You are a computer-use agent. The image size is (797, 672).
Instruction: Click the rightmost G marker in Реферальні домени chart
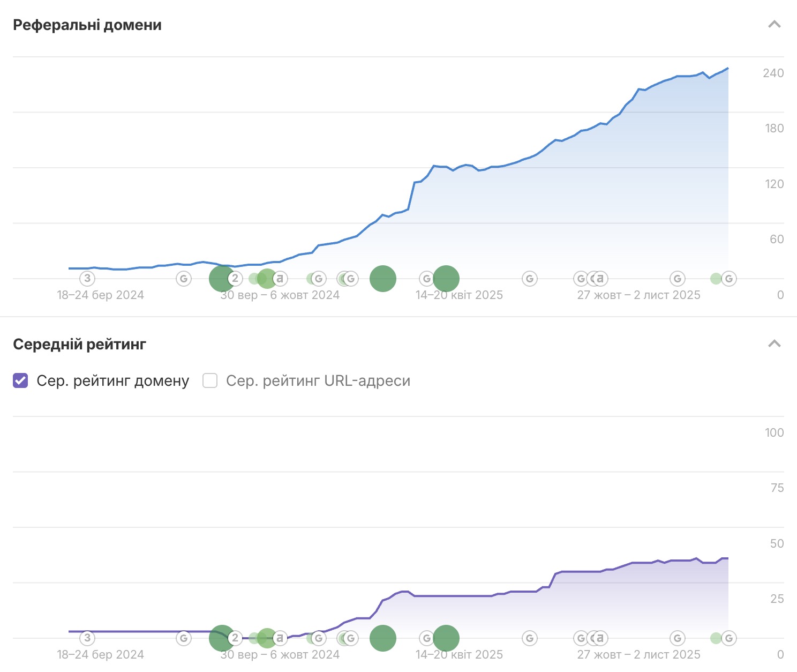pyautogui.click(x=728, y=279)
